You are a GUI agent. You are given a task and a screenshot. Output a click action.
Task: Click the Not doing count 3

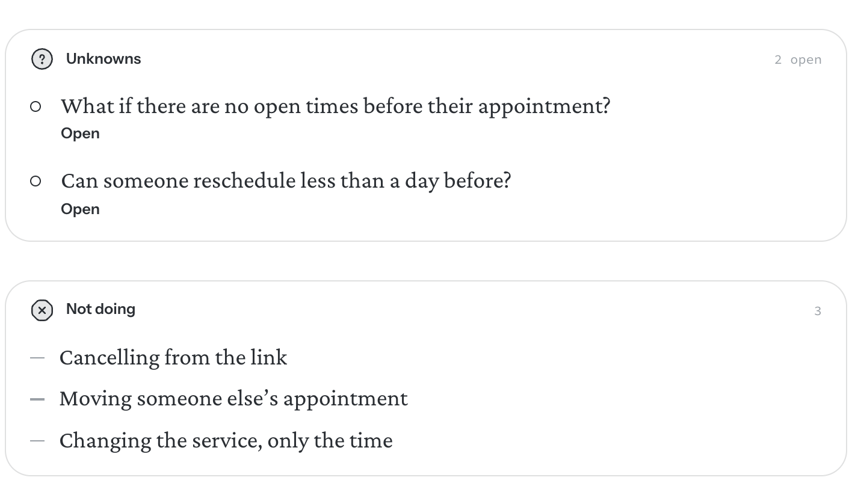coord(818,311)
